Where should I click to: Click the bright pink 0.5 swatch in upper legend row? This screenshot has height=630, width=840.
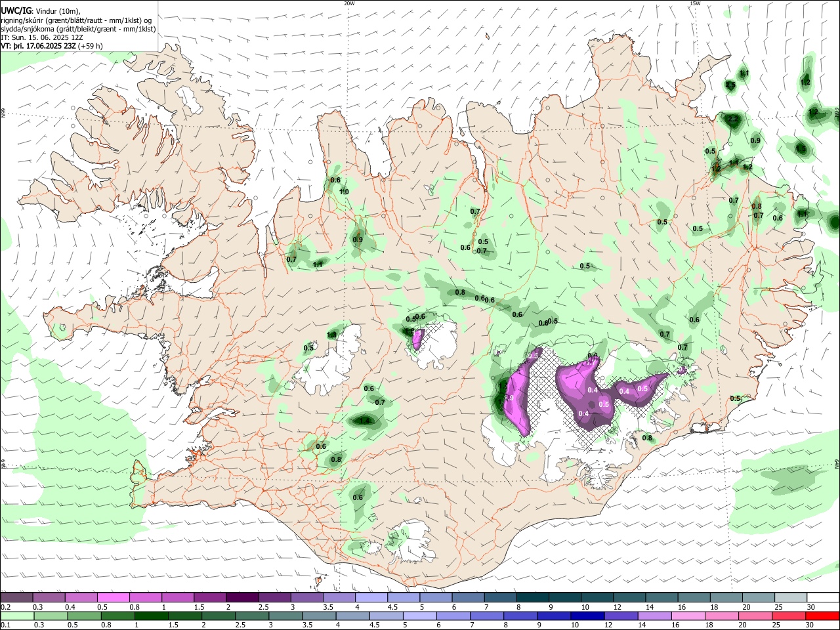(113, 598)
